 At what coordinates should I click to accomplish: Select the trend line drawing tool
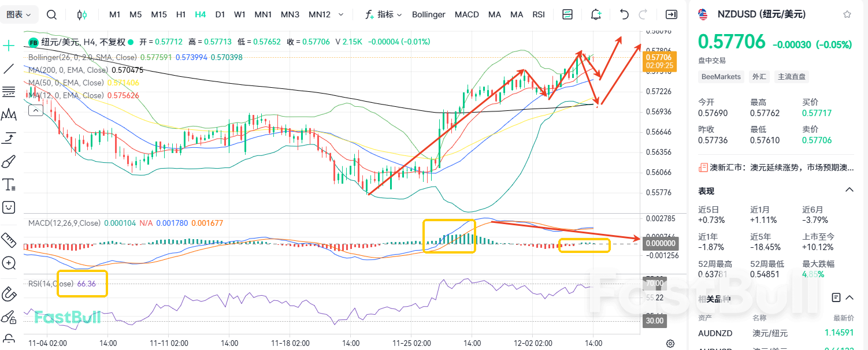click(x=8, y=68)
